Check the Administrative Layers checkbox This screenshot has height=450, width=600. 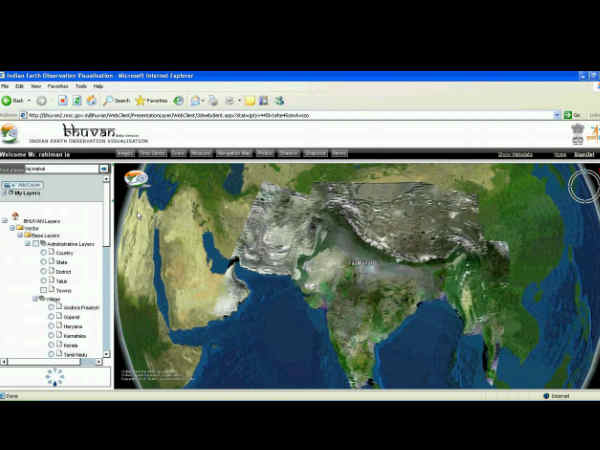tap(35, 243)
